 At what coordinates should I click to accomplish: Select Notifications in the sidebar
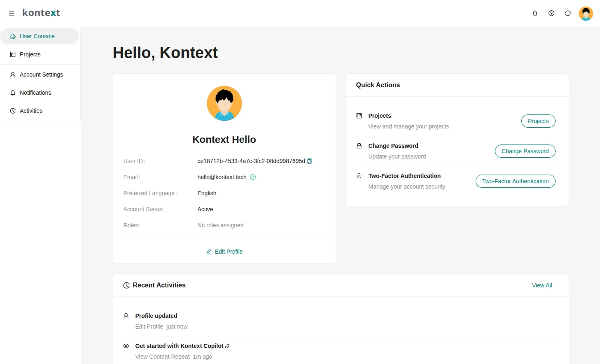pos(35,93)
